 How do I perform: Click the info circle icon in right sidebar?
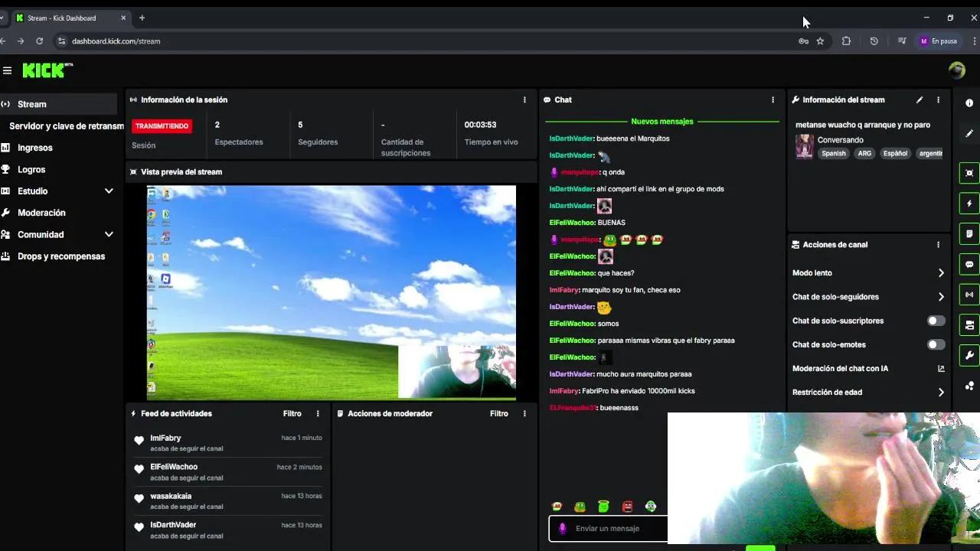pos(969,103)
